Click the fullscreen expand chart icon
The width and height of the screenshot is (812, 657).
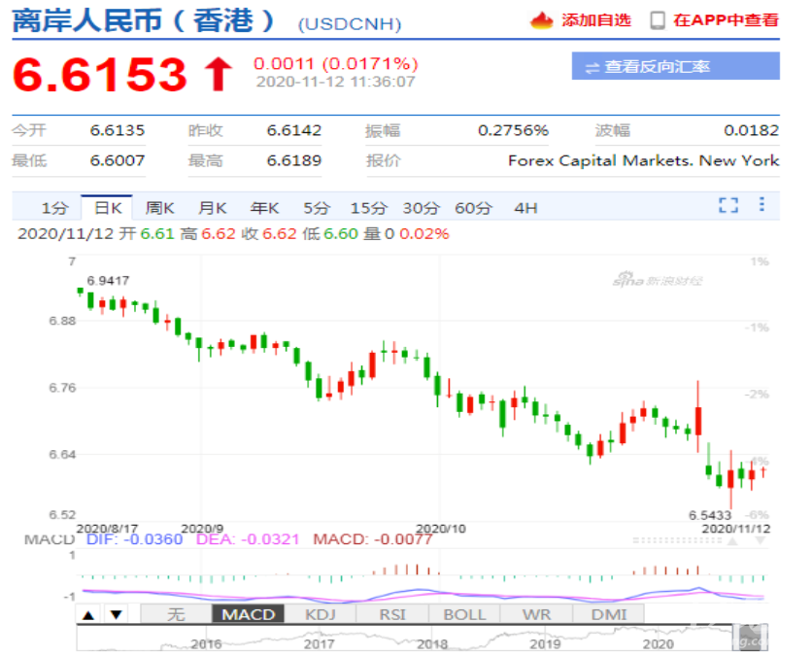tap(728, 205)
